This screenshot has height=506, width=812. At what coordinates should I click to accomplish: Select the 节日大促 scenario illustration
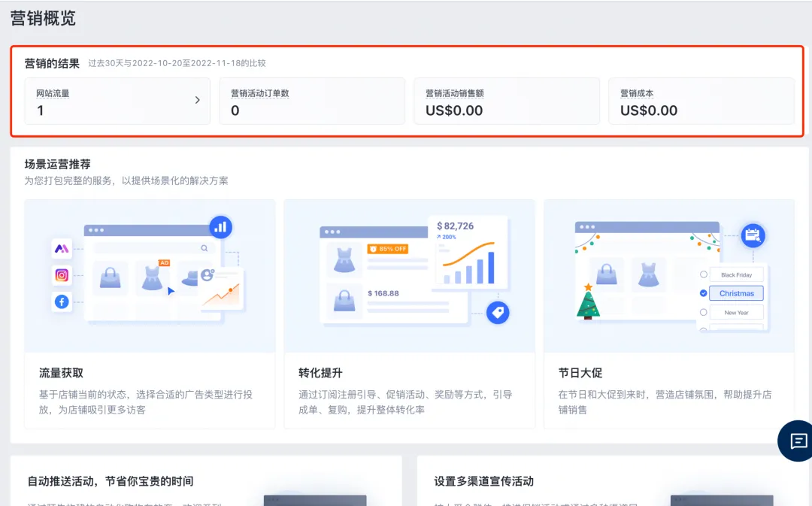669,276
